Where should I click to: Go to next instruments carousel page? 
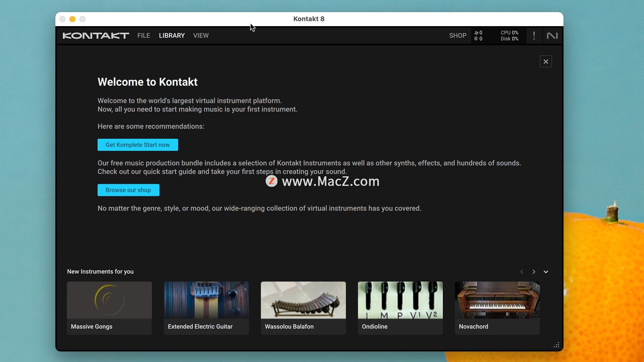(534, 272)
